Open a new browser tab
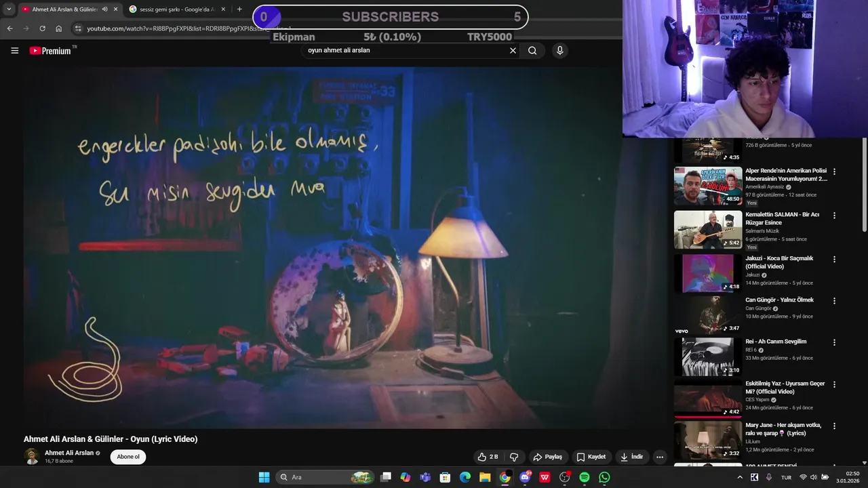Screen dimensions: 868x488 coord(239,9)
